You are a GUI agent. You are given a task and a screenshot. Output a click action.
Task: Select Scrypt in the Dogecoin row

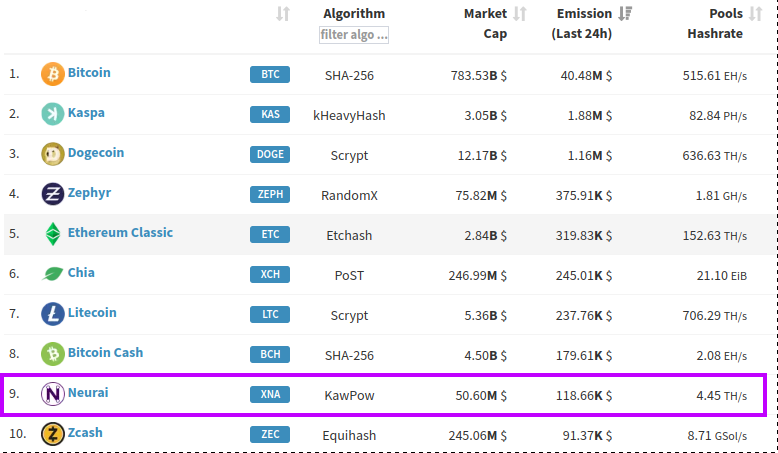pyautogui.click(x=349, y=156)
